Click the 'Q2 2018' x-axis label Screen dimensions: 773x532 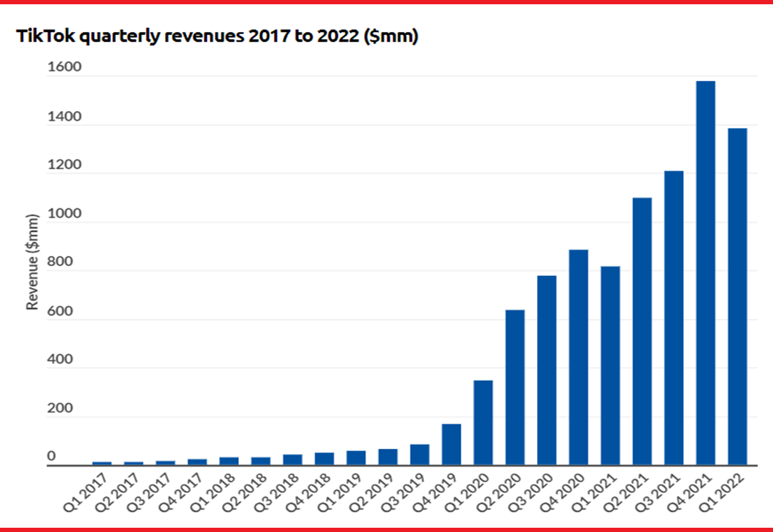coord(244,491)
